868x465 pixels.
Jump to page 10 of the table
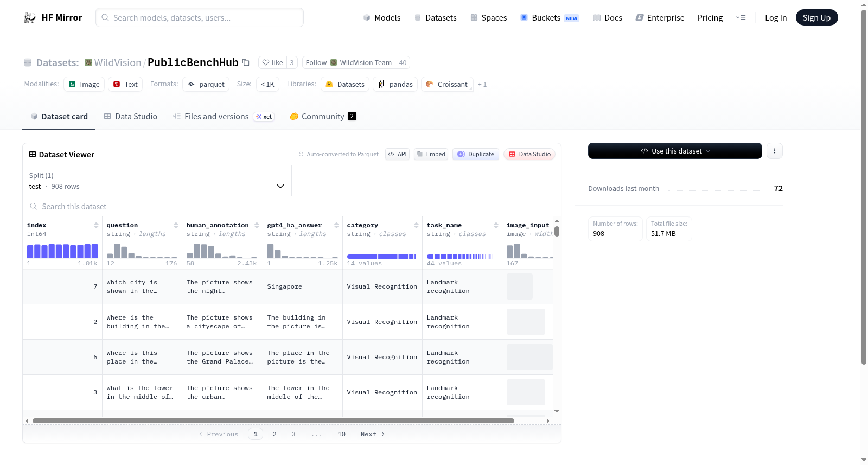342,434
